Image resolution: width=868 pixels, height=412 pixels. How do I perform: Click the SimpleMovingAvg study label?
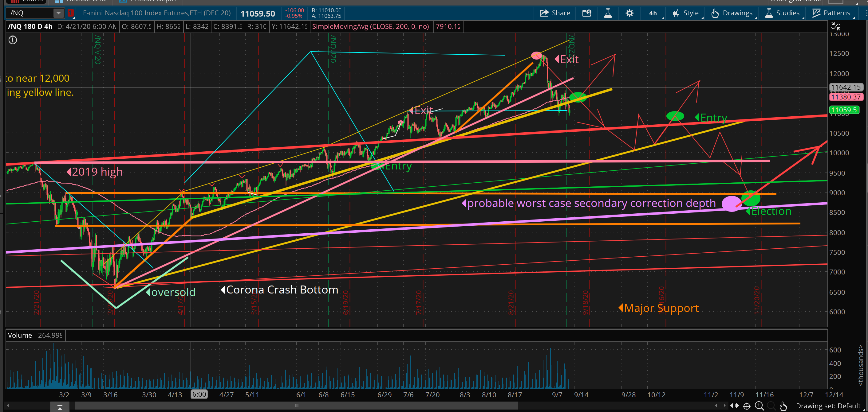click(x=370, y=27)
